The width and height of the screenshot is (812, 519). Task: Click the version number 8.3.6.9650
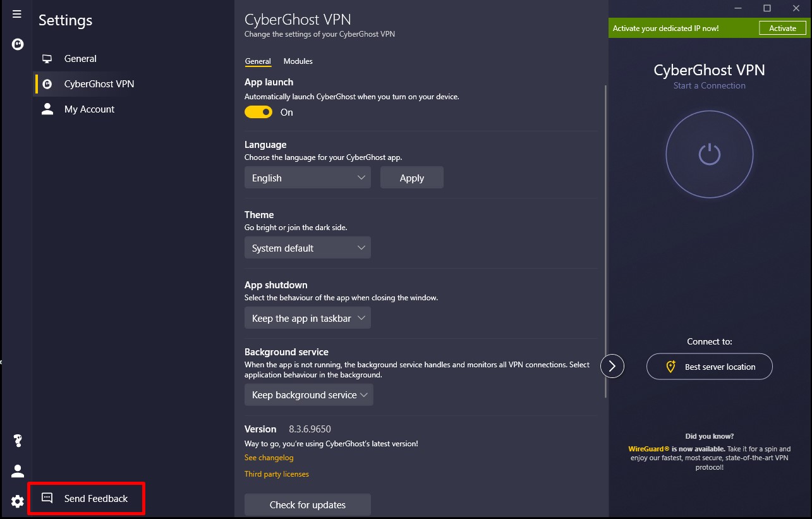(310, 429)
